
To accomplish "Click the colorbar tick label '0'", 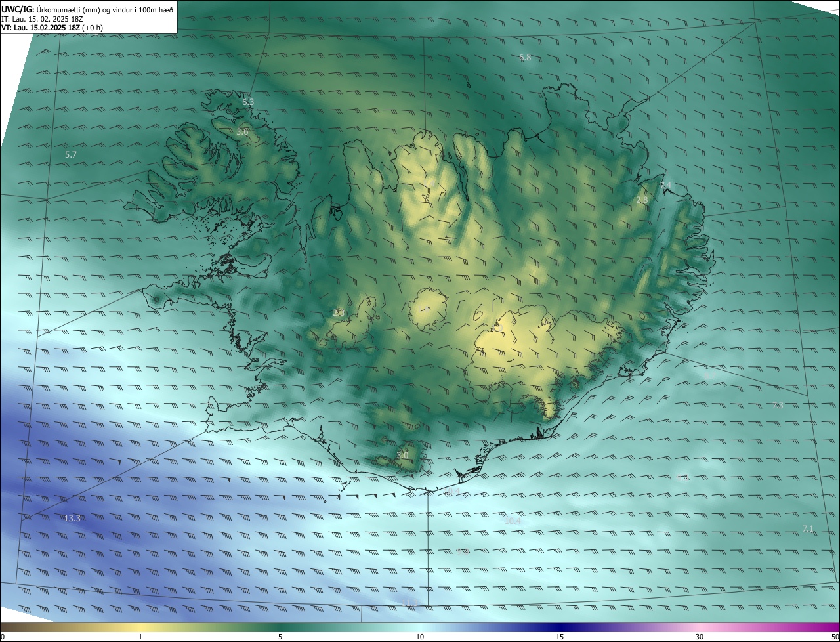I will 3,637.
